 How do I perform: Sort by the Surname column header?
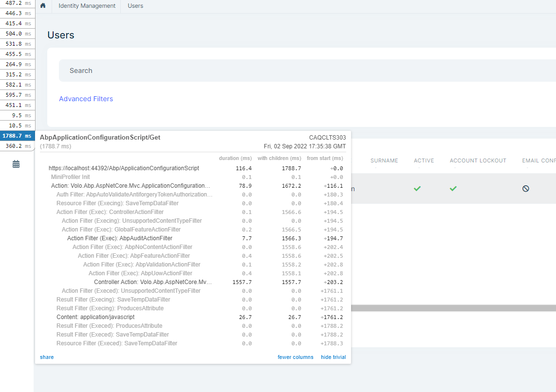[x=384, y=160]
